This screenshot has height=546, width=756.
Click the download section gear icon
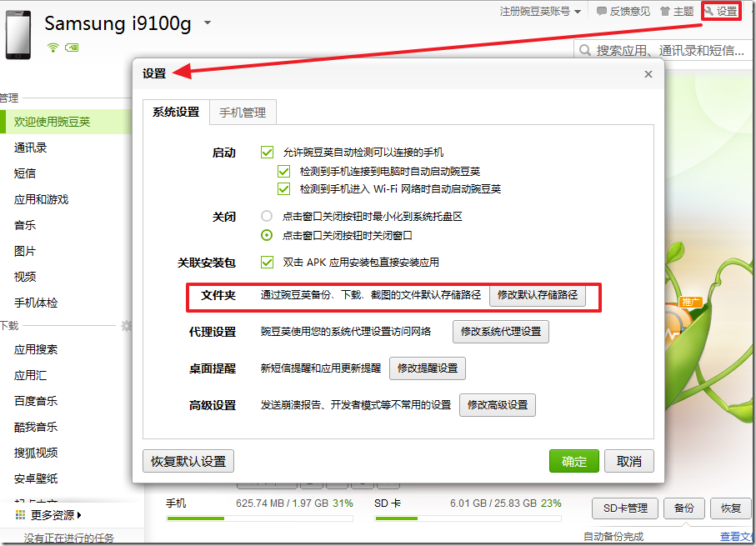[127, 326]
